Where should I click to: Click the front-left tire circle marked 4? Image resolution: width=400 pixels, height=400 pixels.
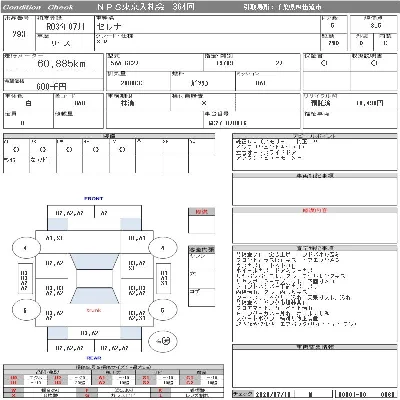(26, 248)
